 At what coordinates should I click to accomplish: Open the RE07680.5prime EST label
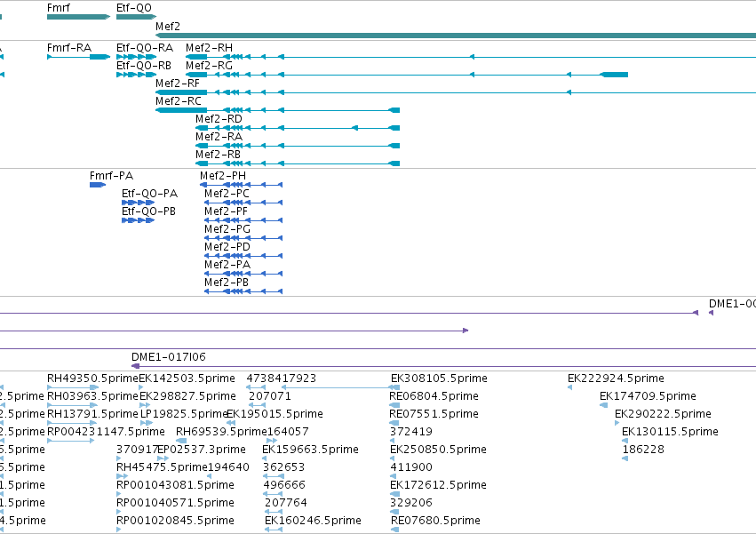[435, 522]
